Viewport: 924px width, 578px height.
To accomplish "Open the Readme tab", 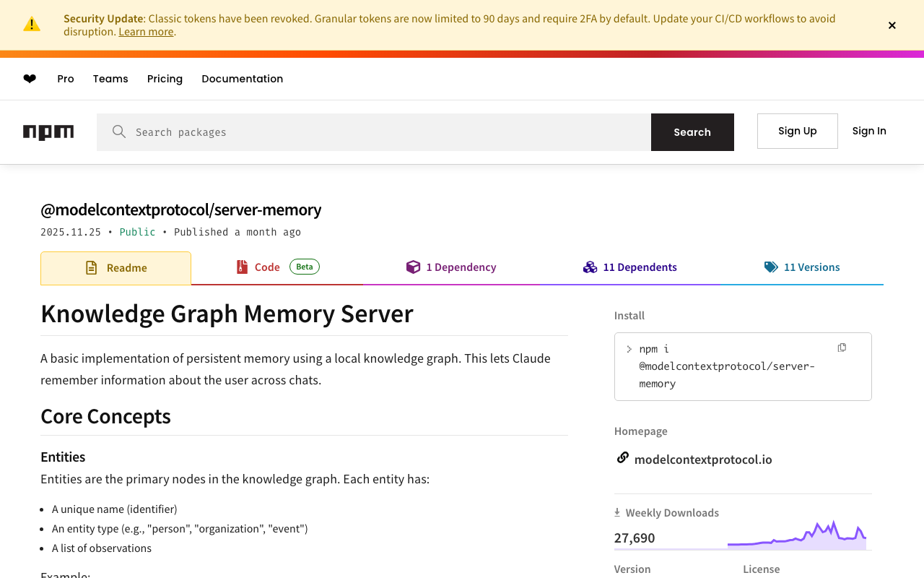I will [x=116, y=268].
